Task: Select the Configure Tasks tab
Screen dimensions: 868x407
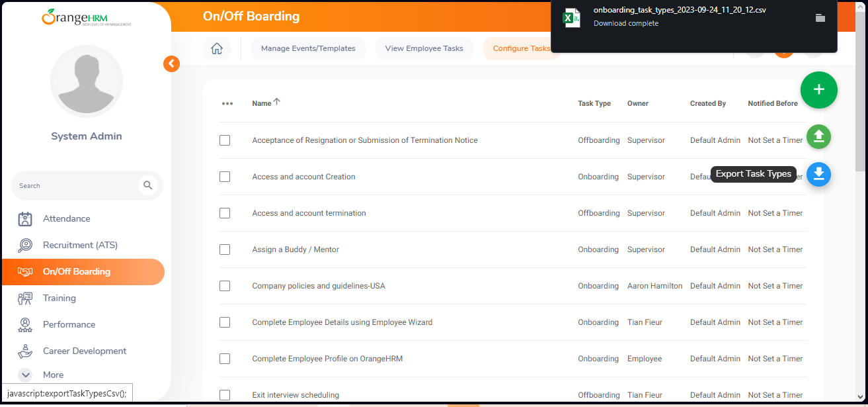Action: click(522, 48)
